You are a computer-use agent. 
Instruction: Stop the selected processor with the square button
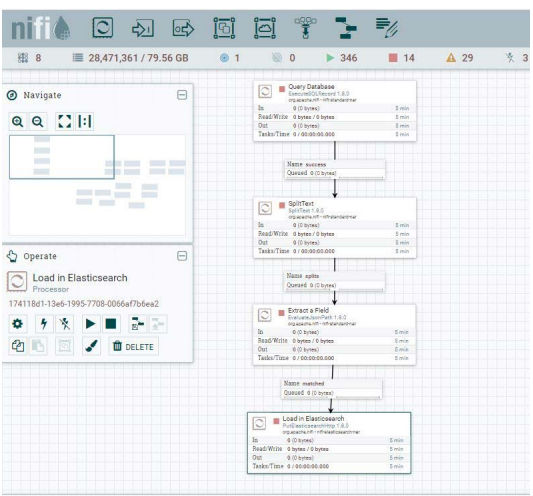tap(111, 324)
